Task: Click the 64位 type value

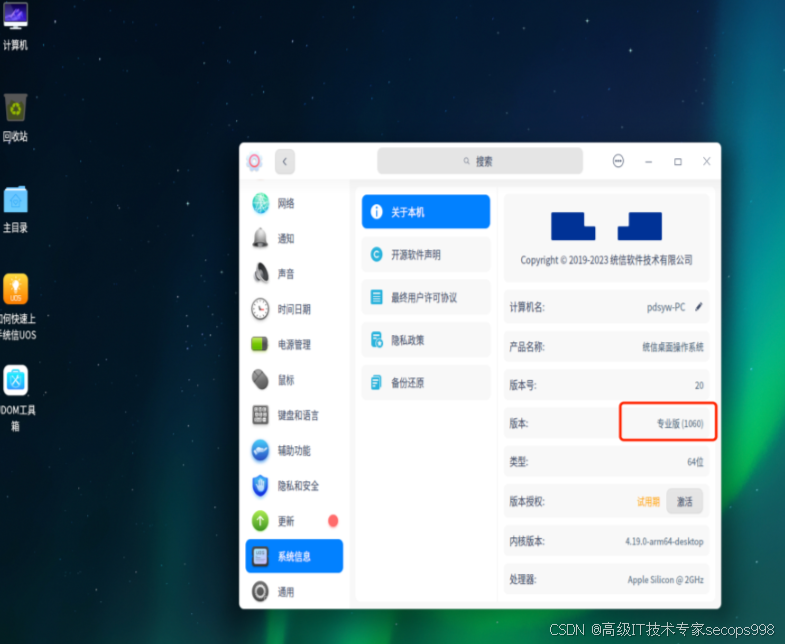Action: 695,462
